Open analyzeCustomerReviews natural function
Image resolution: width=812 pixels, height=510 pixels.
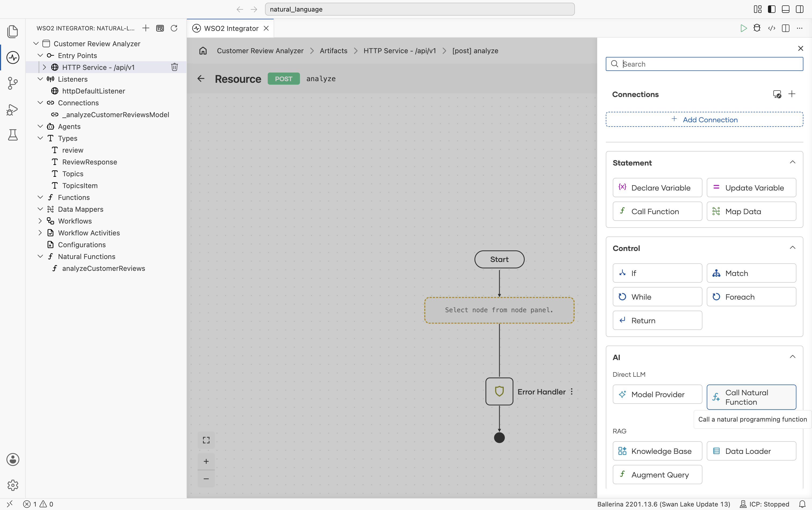103,268
